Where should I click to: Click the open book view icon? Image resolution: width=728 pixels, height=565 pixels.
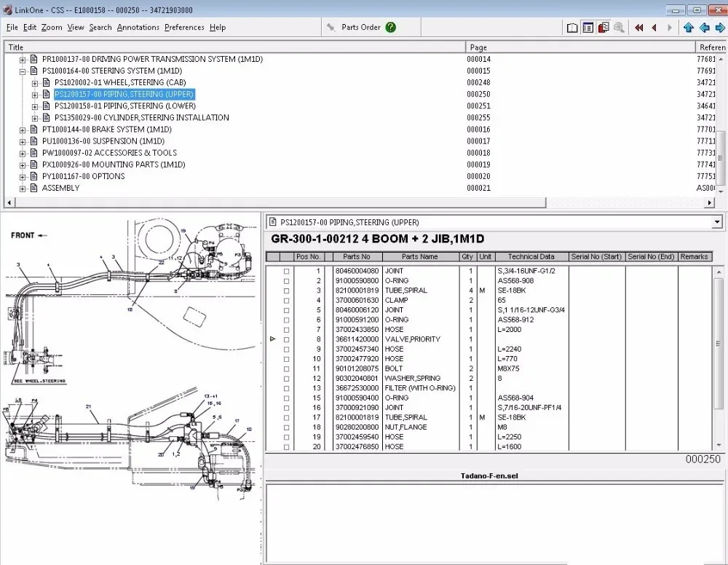[572, 28]
